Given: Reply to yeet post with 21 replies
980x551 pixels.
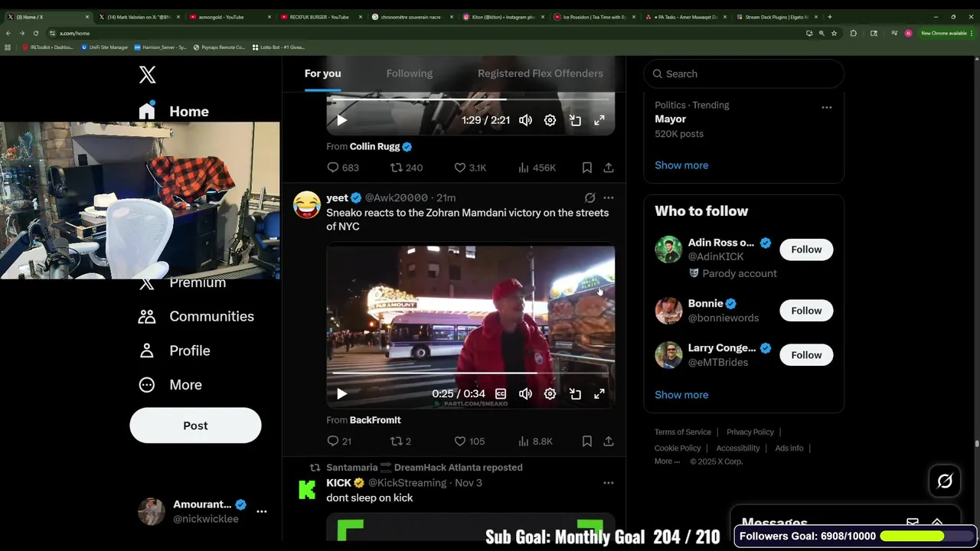Looking at the screenshot, I should coord(339,442).
